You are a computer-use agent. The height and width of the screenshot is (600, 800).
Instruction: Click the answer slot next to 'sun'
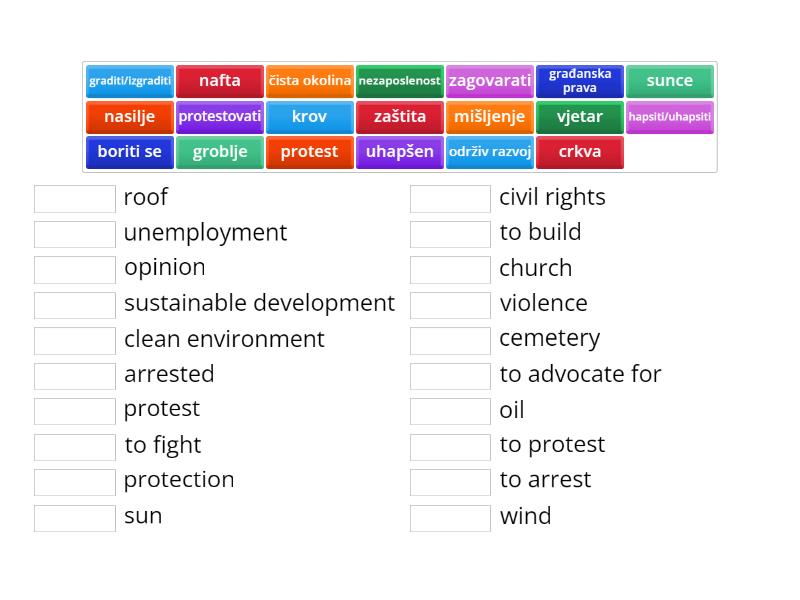pos(75,517)
